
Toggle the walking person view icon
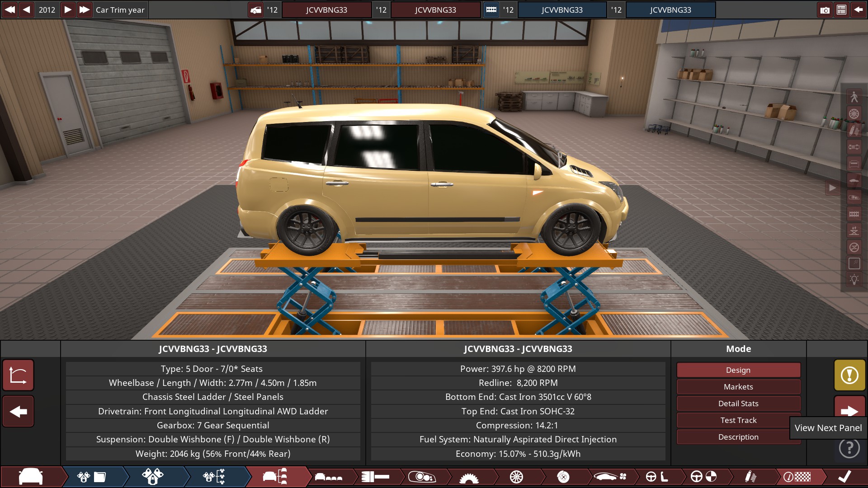tap(854, 97)
